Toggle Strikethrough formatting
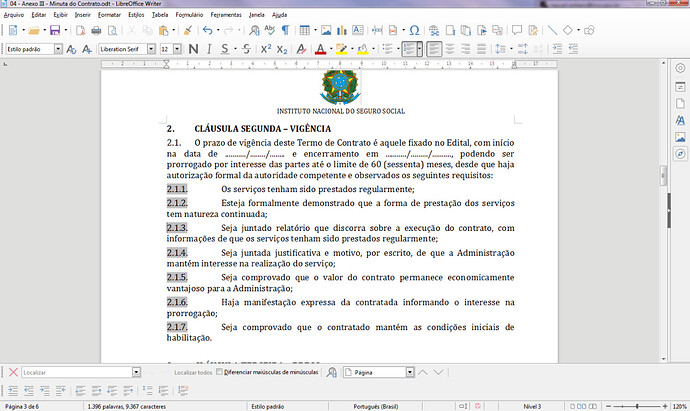The height and width of the screenshot is (411, 690). pos(246,49)
